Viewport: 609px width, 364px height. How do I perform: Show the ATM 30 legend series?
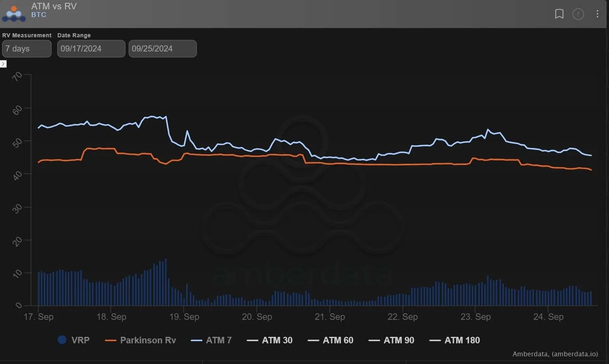click(269, 340)
